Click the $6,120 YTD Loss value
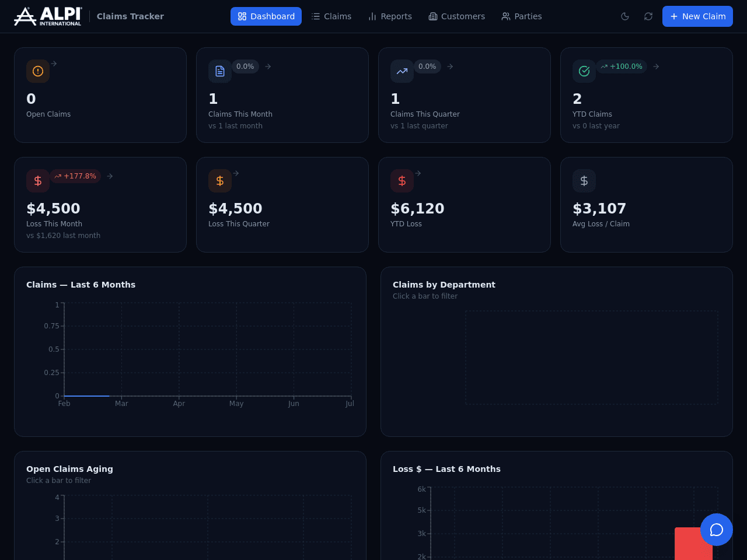The width and height of the screenshot is (747, 560). pos(417,208)
